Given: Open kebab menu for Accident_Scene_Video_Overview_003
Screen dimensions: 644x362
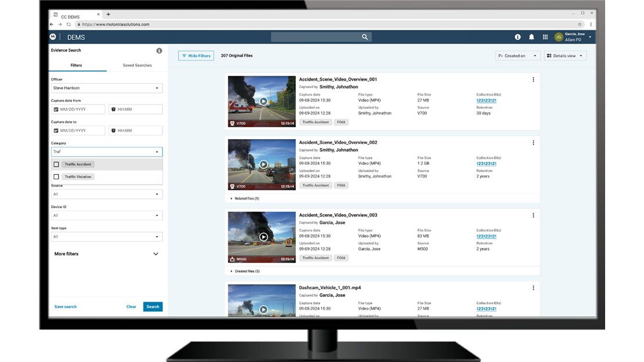Looking at the screenshot, I should [533, 215].
